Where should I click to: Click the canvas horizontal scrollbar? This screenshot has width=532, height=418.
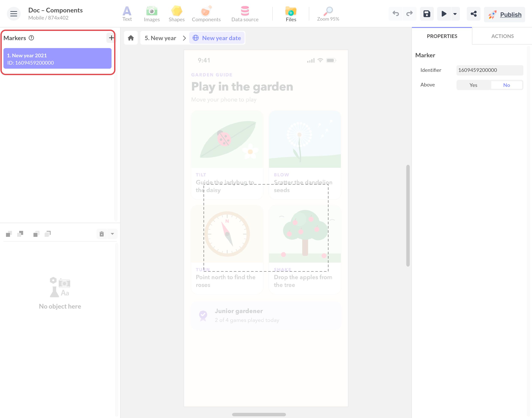259,414
